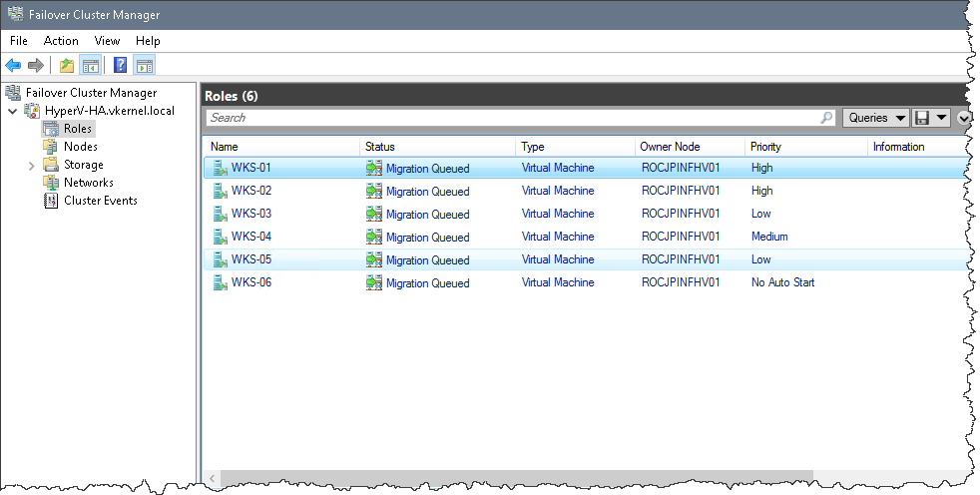Viewport: 980px width, 495px height.
Task: Click Medium priority of WKS-04
Action: click(769, 237)
